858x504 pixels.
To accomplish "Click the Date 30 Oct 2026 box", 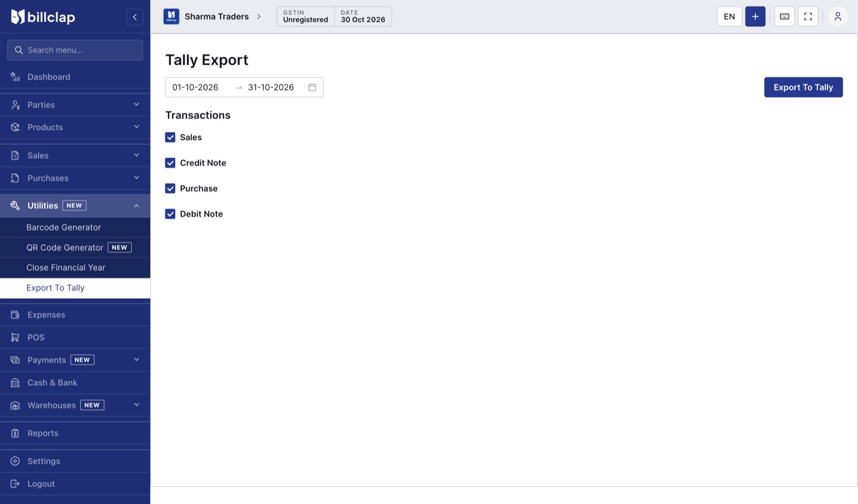I will [363, 17].
